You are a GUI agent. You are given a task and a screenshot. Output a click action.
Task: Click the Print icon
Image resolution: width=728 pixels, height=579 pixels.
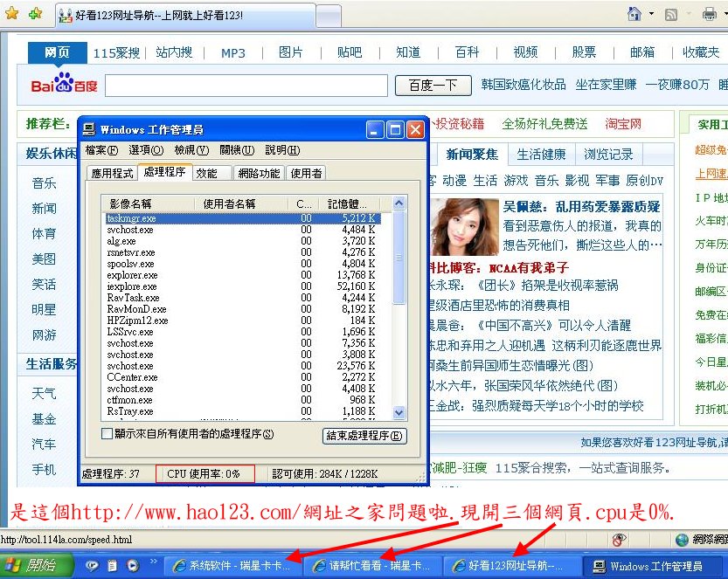coord(709,14)
